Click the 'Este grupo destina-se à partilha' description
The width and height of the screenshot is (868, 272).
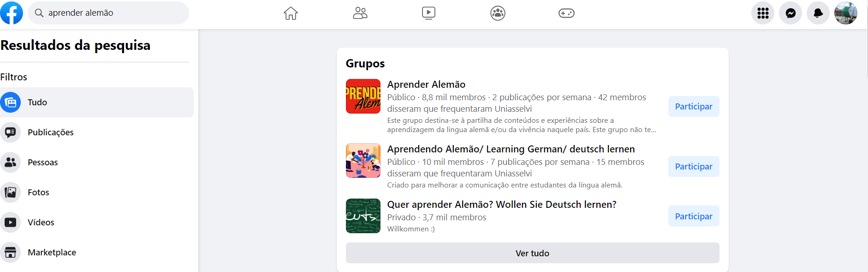(522, 125)
